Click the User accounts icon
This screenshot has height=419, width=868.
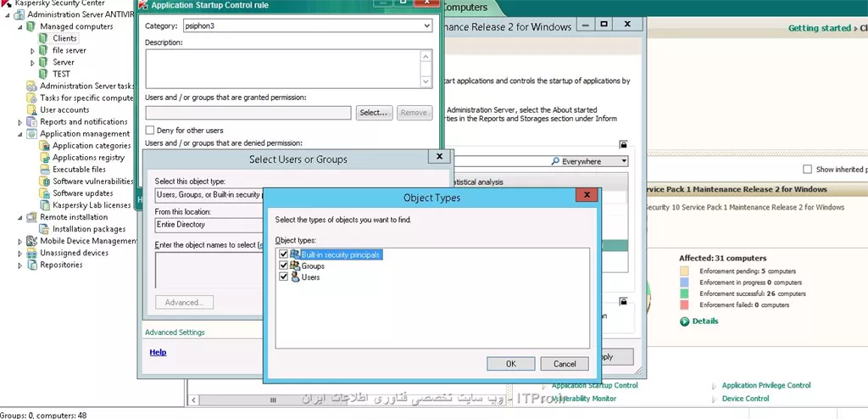[31, 109]
